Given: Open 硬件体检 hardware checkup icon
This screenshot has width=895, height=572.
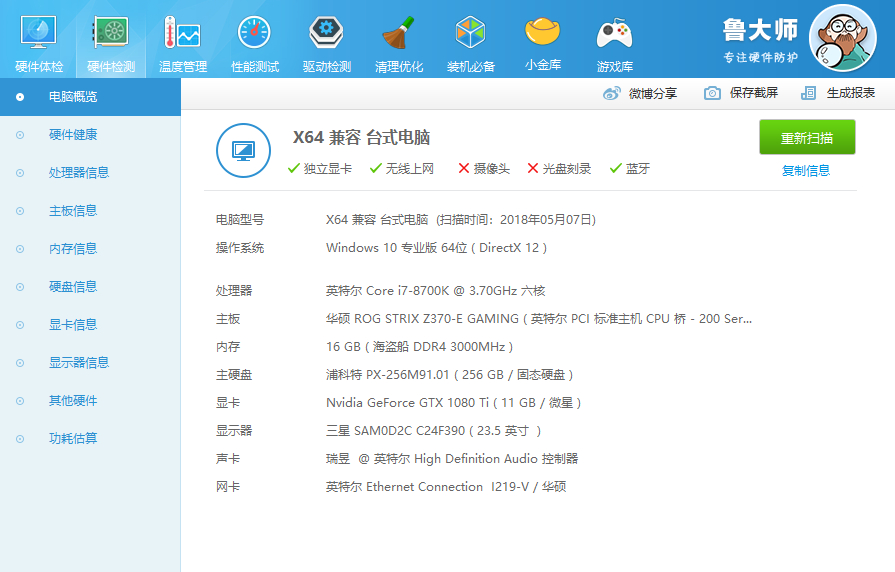Looking at the screenshot, I should point(38,33).
